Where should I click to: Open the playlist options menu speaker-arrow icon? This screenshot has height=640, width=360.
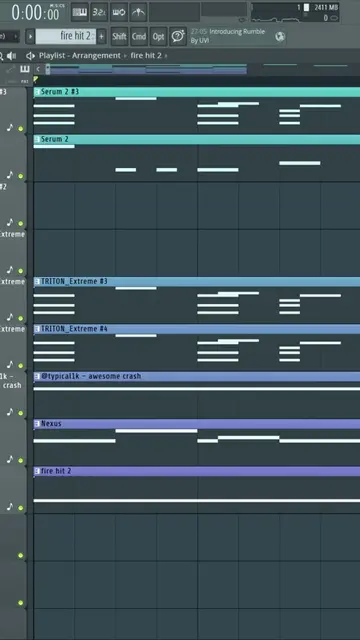click(30, 56)
